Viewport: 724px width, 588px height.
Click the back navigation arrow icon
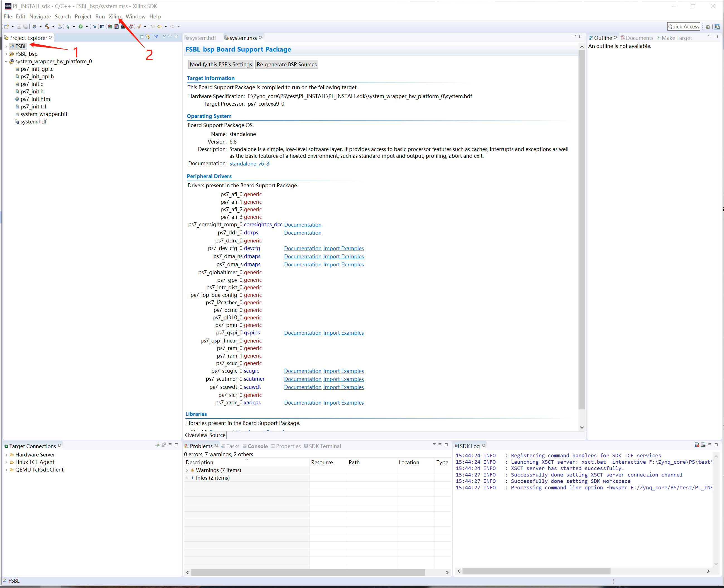tap(159, 26)
